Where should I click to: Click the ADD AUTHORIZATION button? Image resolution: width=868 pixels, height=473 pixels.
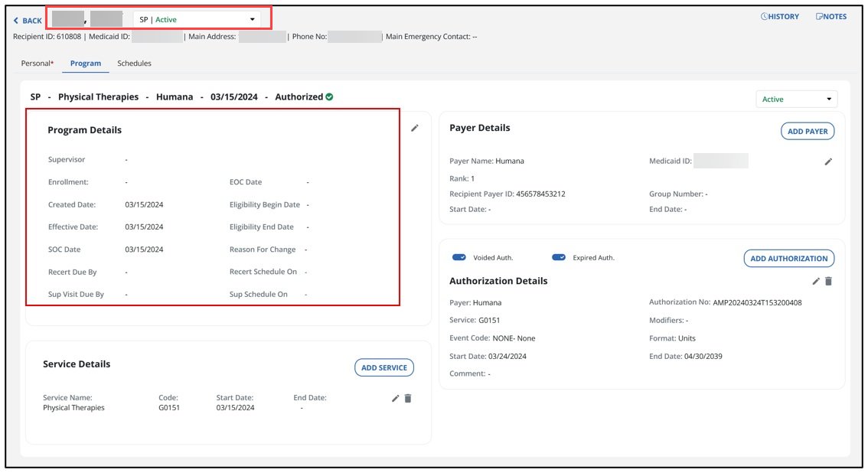point(789,258)
